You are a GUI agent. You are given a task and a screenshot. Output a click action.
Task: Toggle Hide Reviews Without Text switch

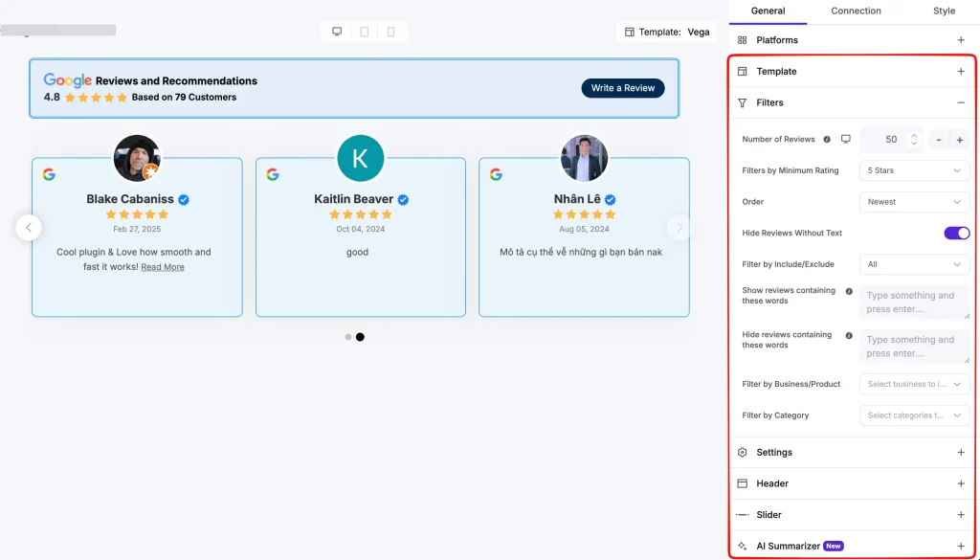tap(957, 234)
